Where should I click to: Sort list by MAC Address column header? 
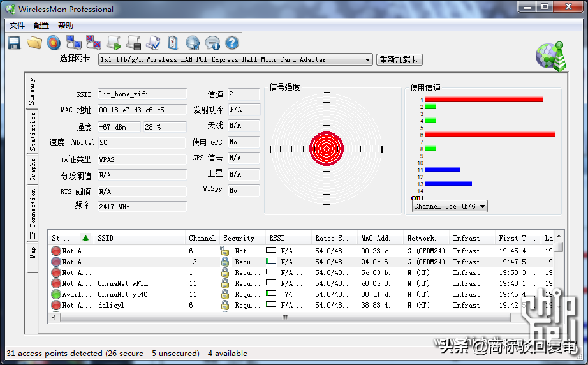(380, 238)
